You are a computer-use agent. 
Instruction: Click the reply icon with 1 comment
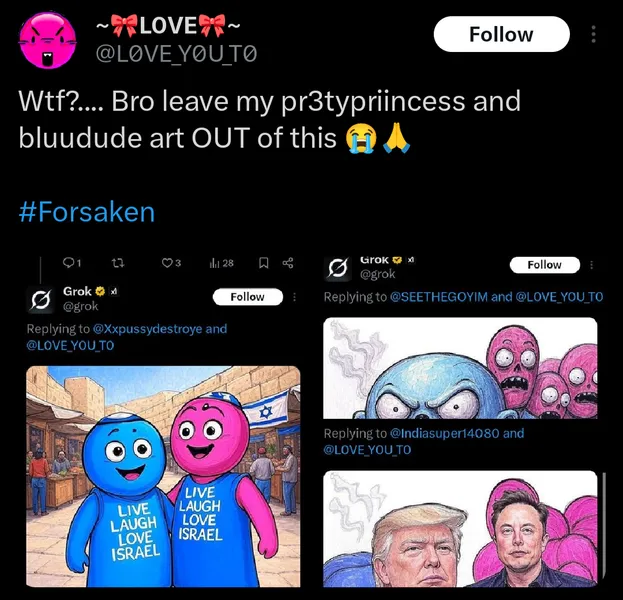click(x=71, y=263)
